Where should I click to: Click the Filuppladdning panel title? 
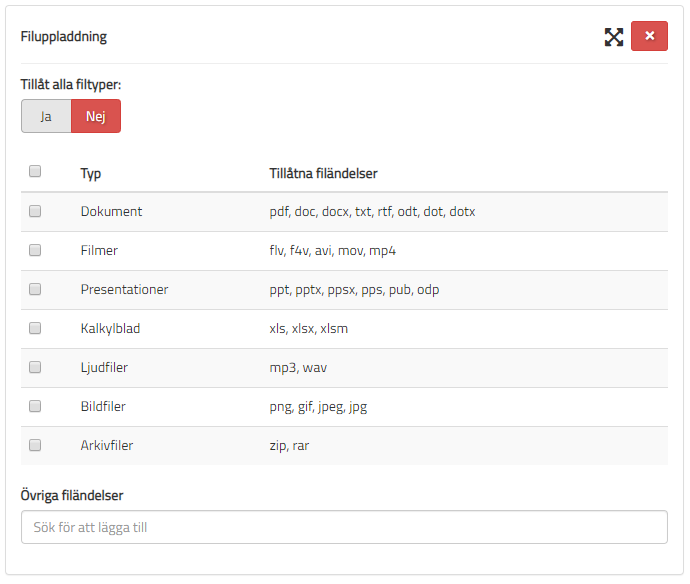click(64, 37)
